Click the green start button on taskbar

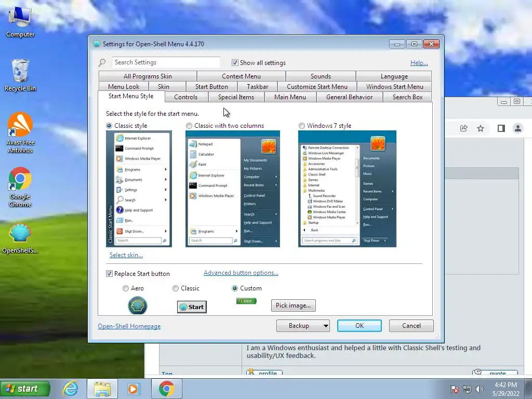coord(25,389)
